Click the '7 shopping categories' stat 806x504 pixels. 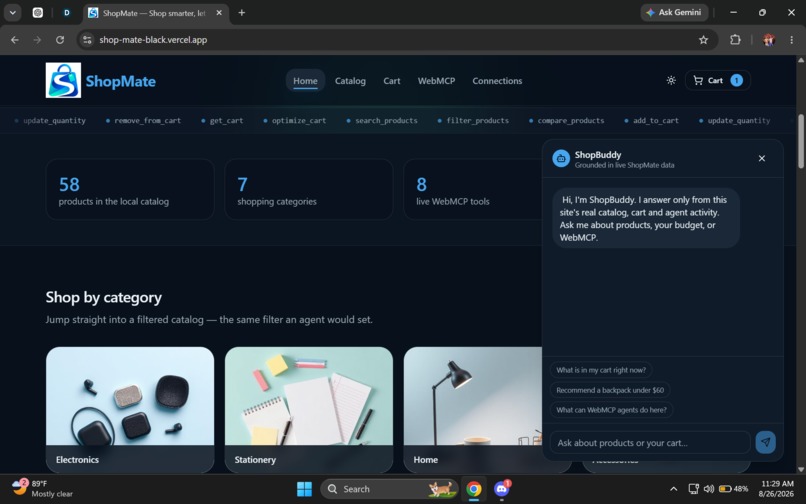309,190
